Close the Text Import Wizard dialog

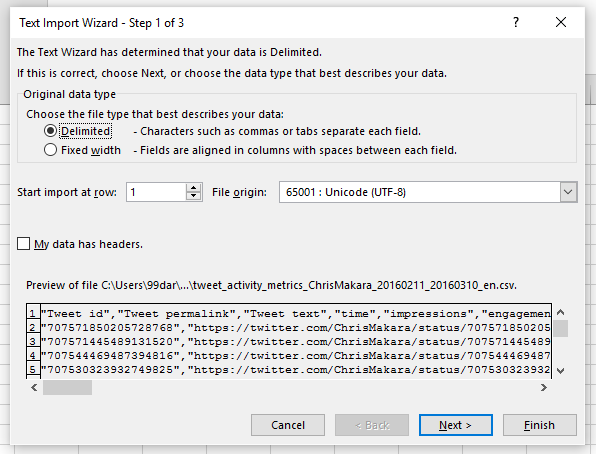561,22
